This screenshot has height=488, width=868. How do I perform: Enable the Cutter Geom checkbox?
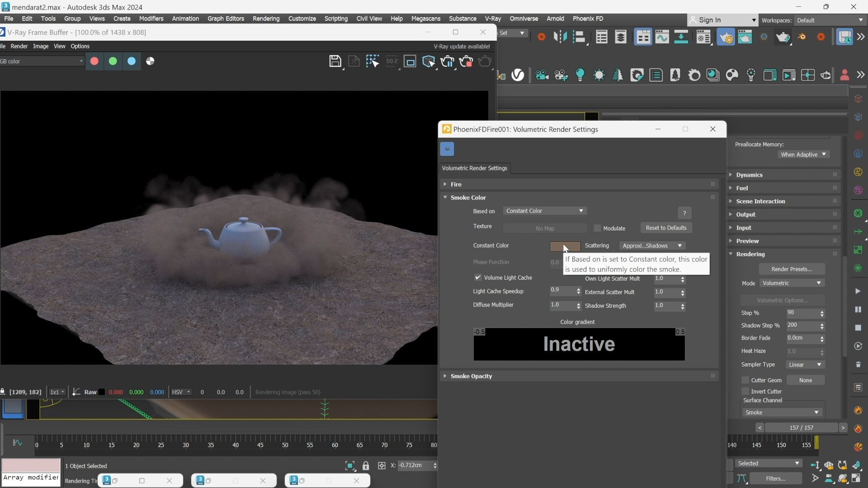coord(745,380)
